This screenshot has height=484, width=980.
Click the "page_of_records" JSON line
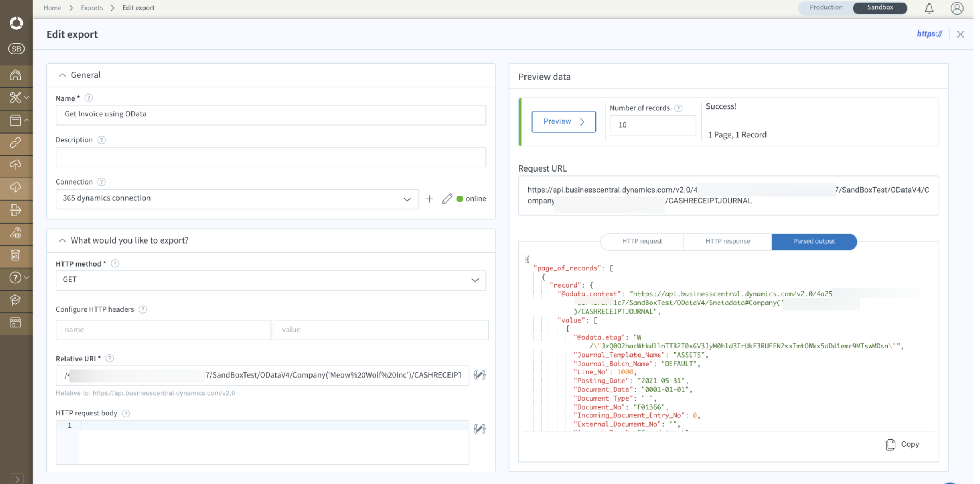point(573,268)
